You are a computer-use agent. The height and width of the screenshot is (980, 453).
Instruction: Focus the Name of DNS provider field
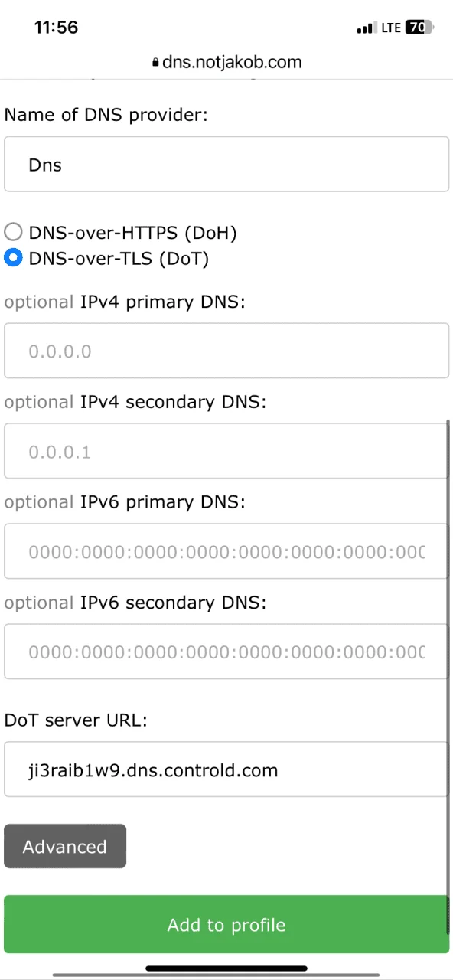coord(226,164)
